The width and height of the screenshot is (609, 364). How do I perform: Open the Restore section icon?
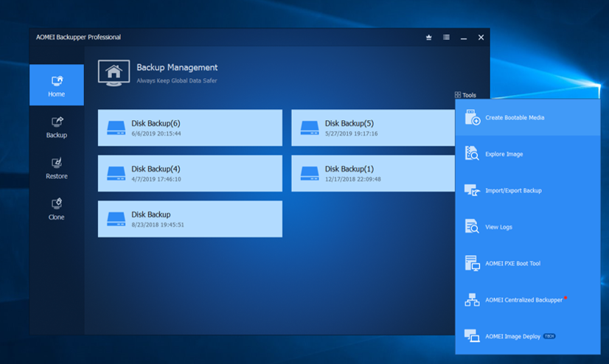click(57, 168)
